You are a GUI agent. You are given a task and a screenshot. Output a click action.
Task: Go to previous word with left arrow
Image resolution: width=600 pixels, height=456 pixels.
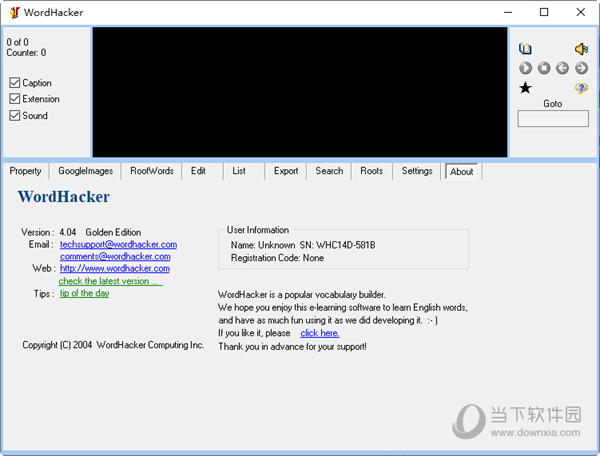click(562, 68)
